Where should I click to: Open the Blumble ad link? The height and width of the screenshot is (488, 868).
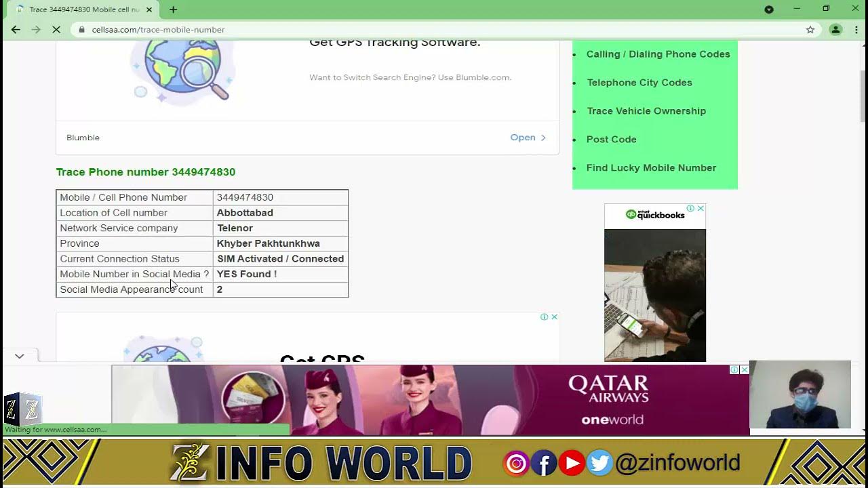click(x=528, y=138)
